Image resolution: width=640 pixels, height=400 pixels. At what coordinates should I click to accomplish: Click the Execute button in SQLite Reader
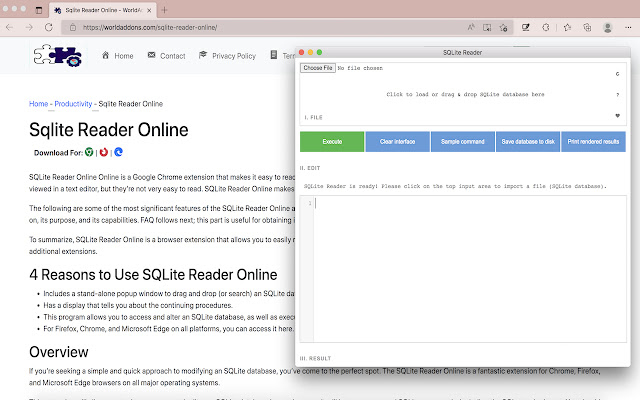[x=332, y=142]
